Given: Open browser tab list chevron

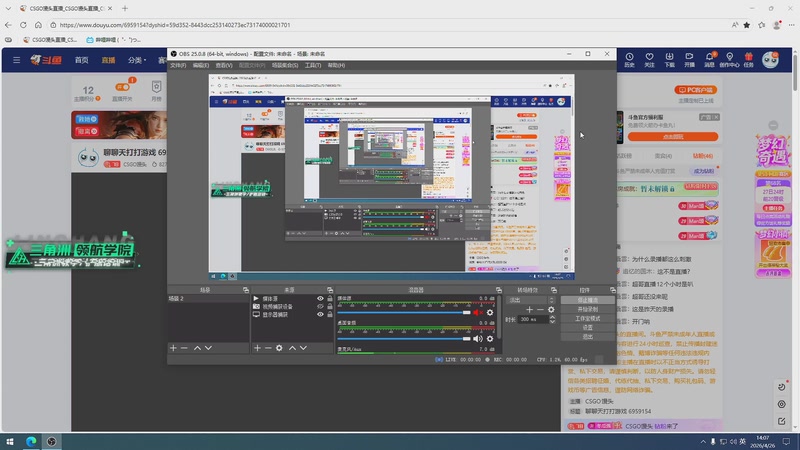Looking at the screenshot, I should click(8, 8).
